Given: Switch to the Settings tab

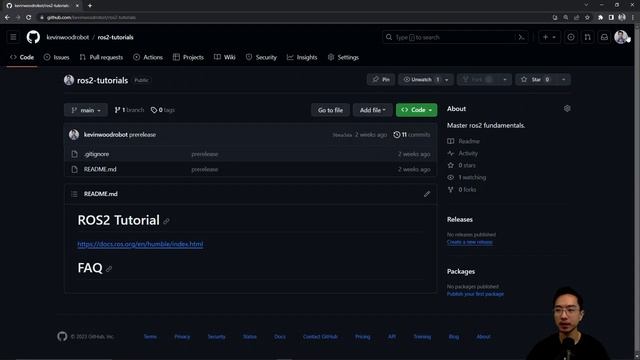Looking at the screenshot, I should [x=343, y=57].
